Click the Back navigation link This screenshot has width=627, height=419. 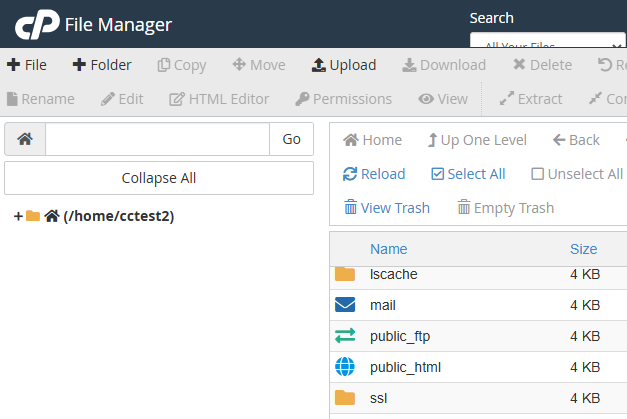pyautogui.click(x=576, y=140)
